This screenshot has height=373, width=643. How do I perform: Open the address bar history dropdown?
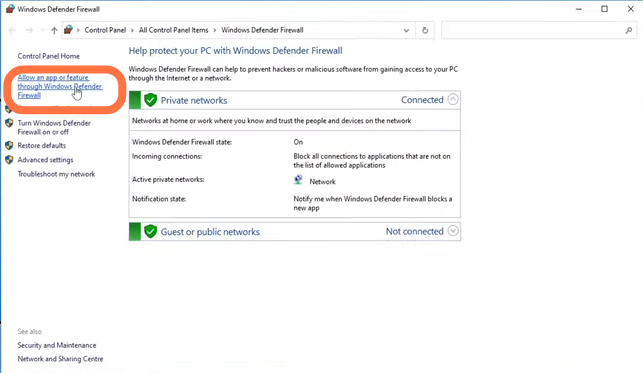click(x=406, y=30)
